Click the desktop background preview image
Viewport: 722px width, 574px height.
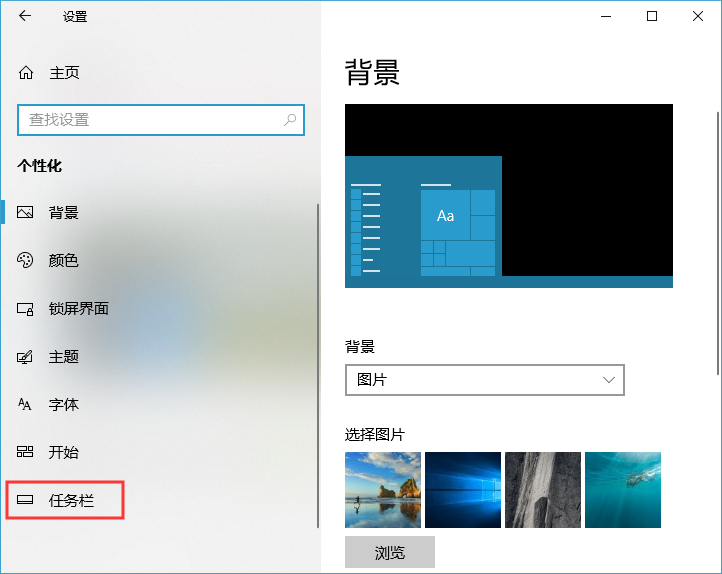tap(509, 196)
